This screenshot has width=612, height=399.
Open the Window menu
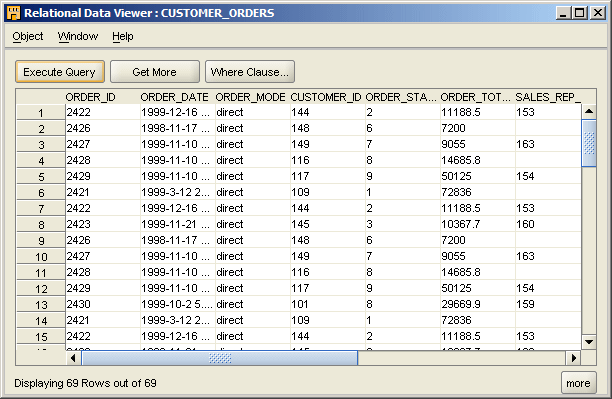[78, 36]
